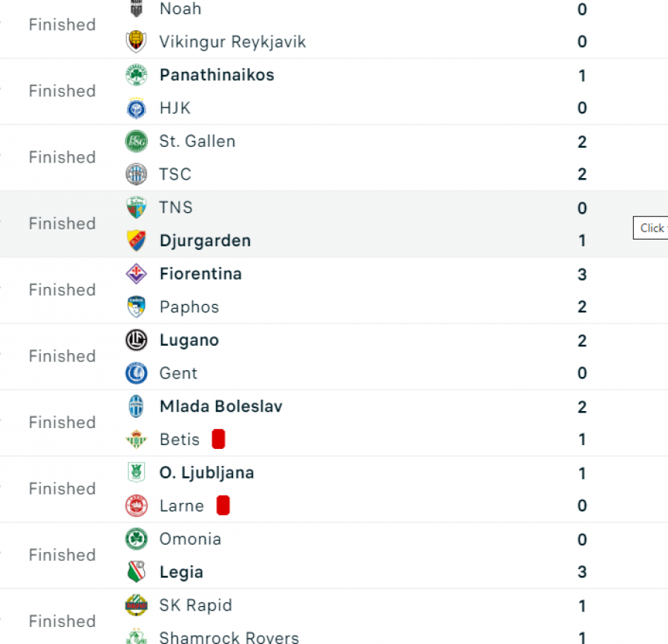
Task: Click Finished status of the Lugano match
Action: click(62, 356)
